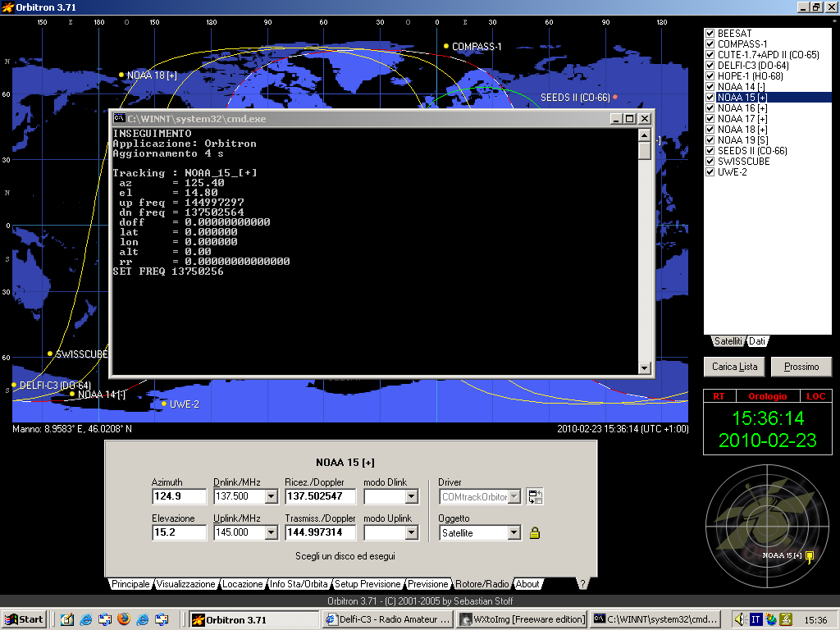The height and width of the screenshot is (630, 840).
Task: Click the Trasmiss./Doppler frequency field
Action: point(321,532)
